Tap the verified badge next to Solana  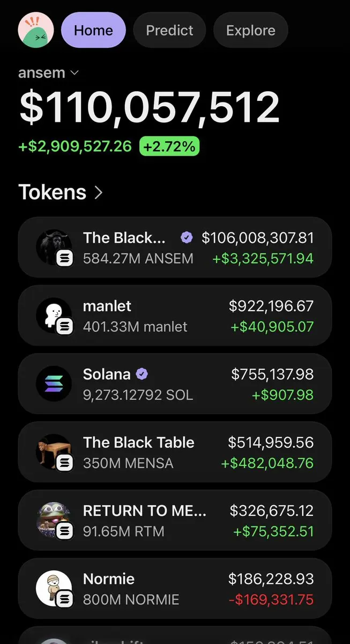[142, 374]
